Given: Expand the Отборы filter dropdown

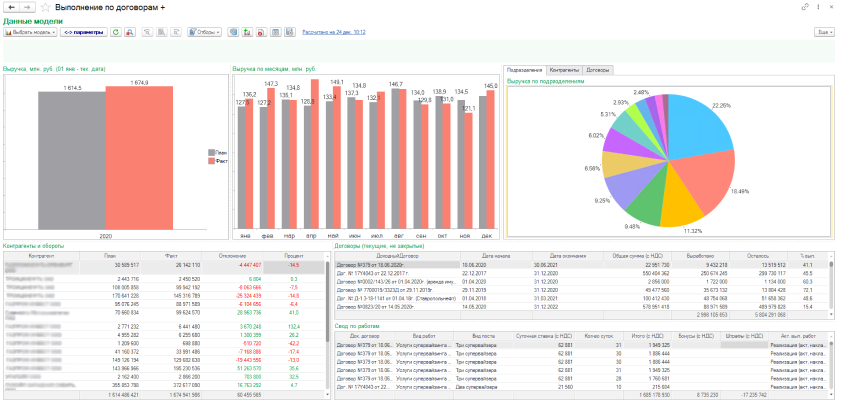Looking at the screenshot, I should click(x=203, y=32).
